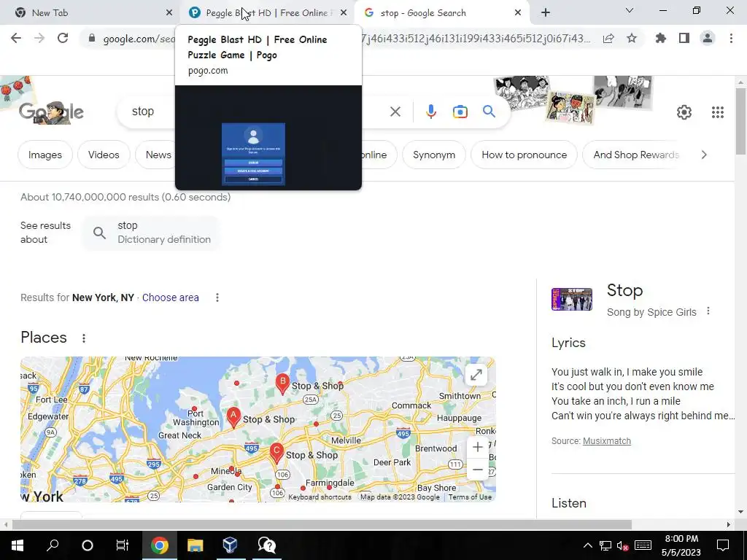The width and height of the screenshot is (747, 560).
Task: Open Chrome extensions puzzle icon
Action: click(x=661, y=38)
